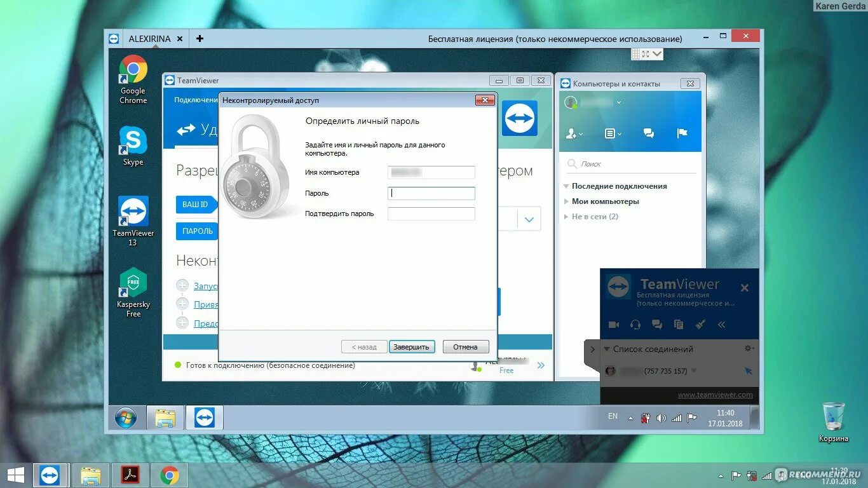Click the headset audio icon in TeamViewer panel
The image size is (868, 488).
point(635,325)
